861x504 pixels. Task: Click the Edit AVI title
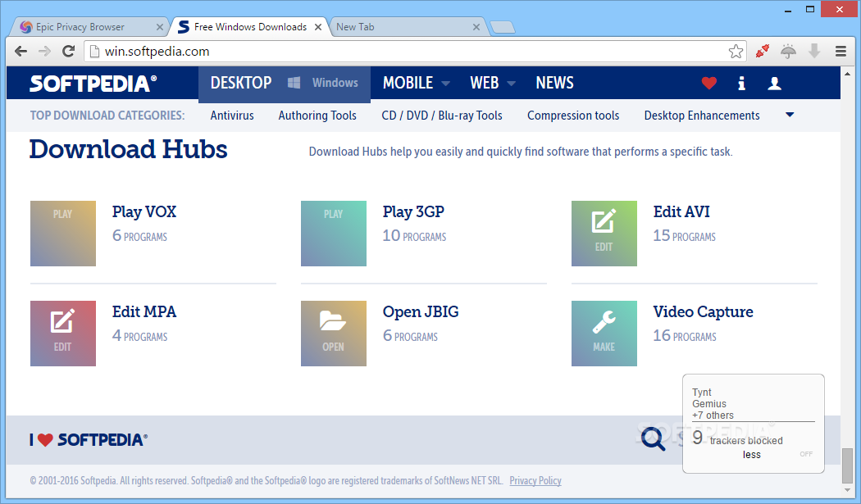pyautogui.click(x=681, y=212)
